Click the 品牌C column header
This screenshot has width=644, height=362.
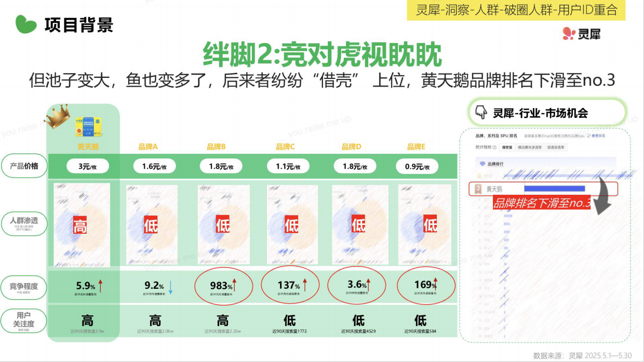pyautogui.click(x=285, y=147)
